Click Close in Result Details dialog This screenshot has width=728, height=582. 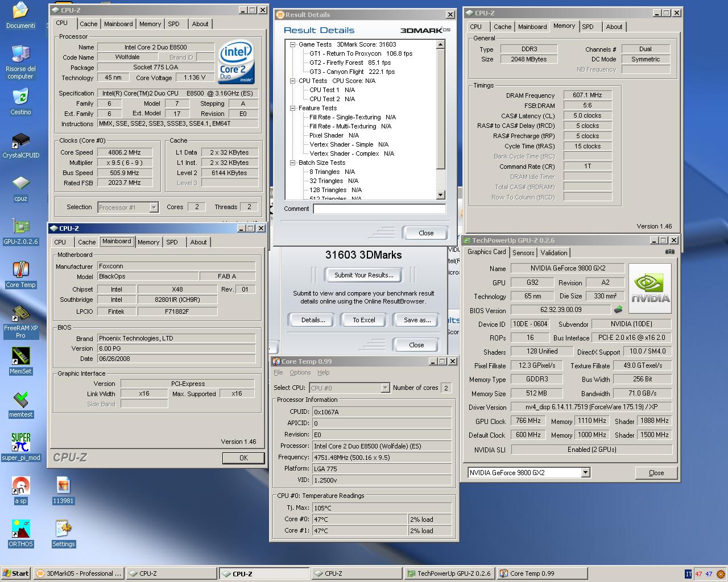click(426, 233)
